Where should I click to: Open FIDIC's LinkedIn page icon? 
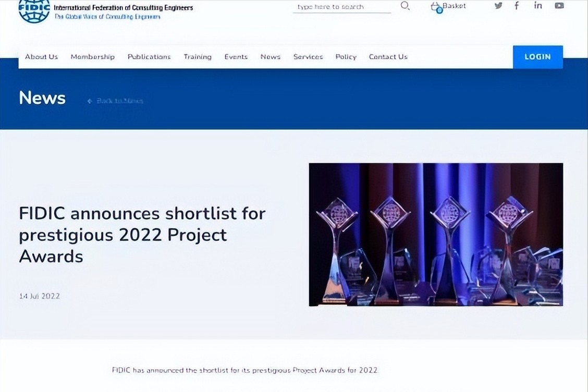click(x=538, y=6)
